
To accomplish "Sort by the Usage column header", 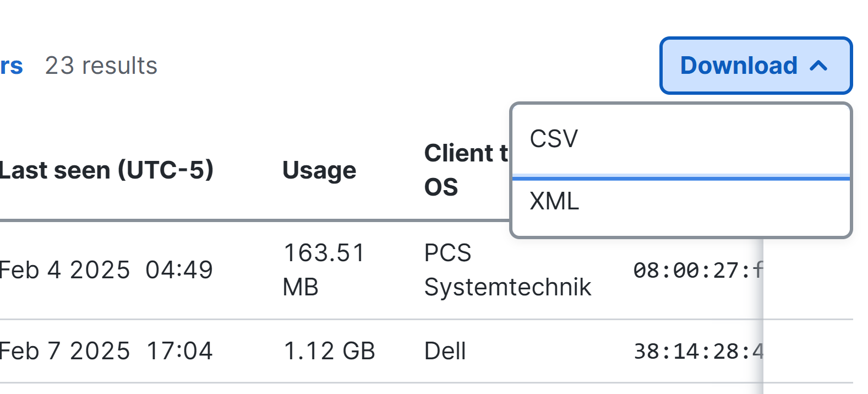I will (319, 171).
